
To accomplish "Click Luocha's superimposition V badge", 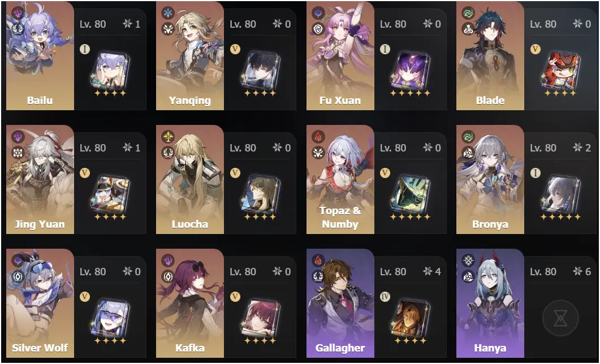I will click(x=235, y=173).
